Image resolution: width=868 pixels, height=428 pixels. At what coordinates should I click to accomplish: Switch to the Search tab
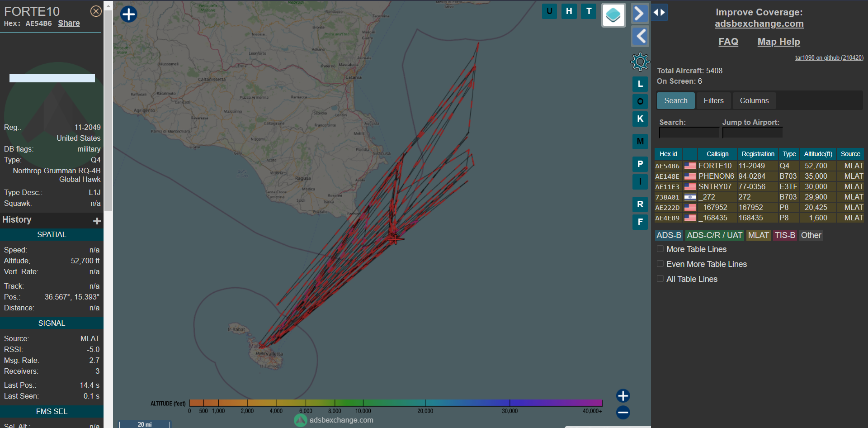click(675, 100)
